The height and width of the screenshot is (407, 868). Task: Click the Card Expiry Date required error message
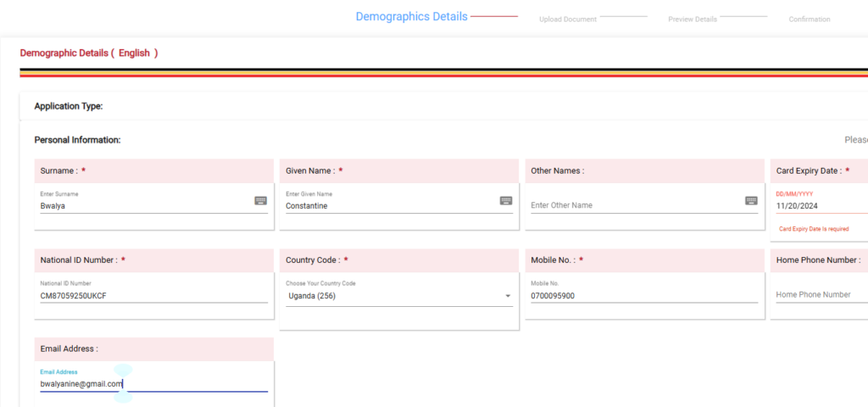[814, 229]
